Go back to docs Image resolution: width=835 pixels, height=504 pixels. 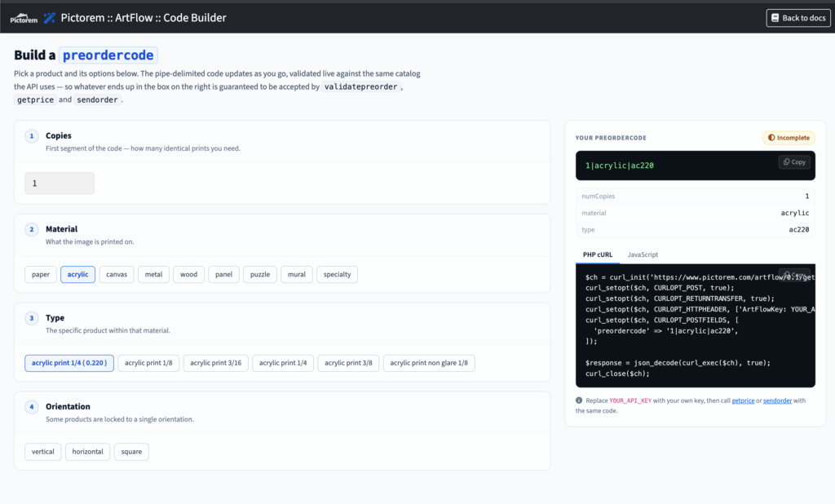click(797, 18)
